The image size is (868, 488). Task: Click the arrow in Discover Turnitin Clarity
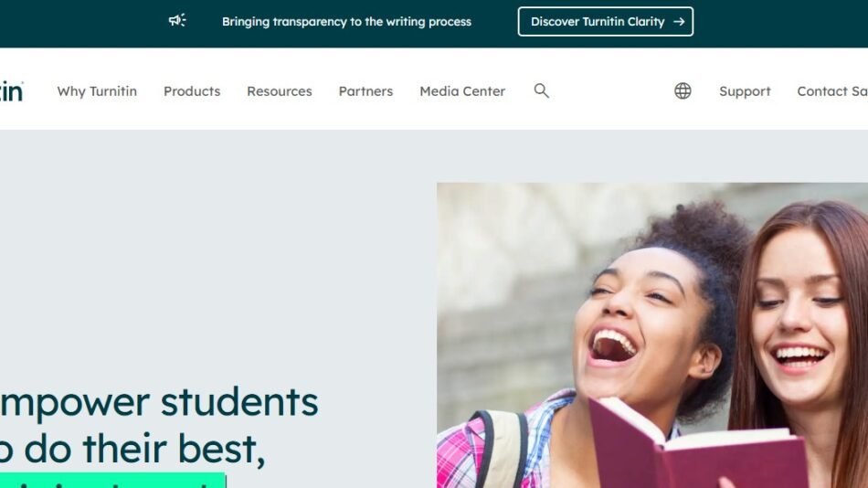[x=679, y=22]
